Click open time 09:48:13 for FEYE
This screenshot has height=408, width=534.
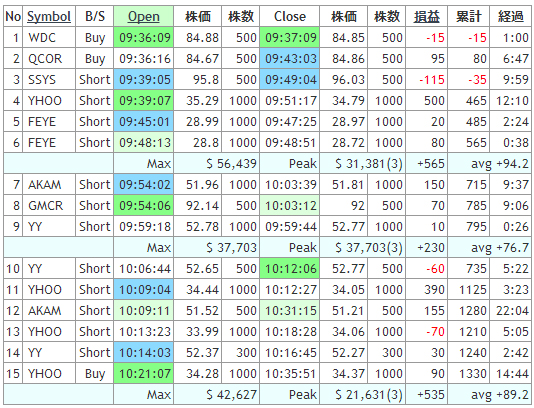pos(144,142)
